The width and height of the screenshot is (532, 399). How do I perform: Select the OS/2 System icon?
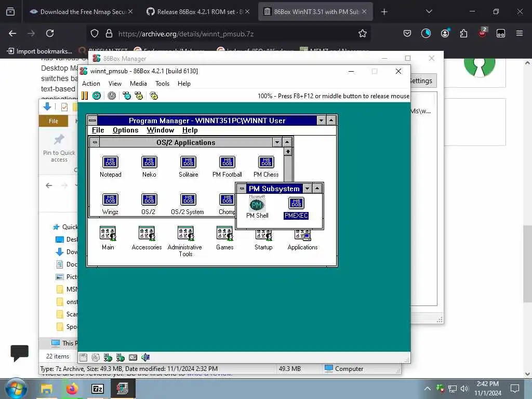tap(188, 204)
